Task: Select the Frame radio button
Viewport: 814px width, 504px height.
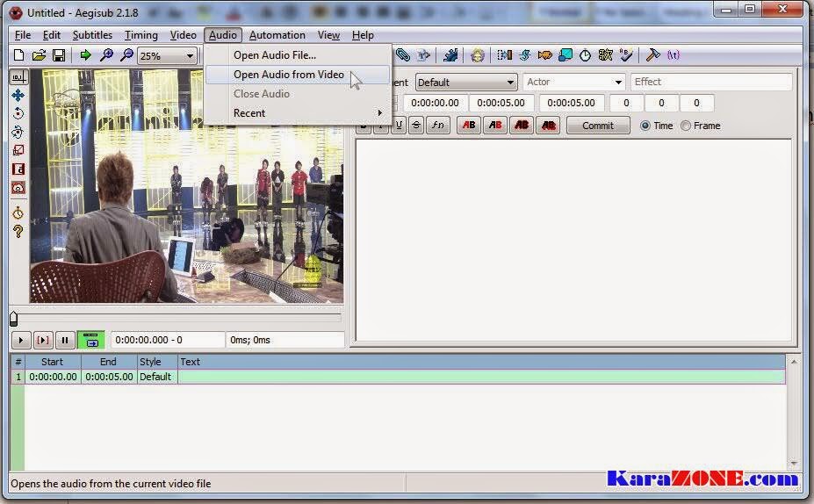Action: coord(686,126)
